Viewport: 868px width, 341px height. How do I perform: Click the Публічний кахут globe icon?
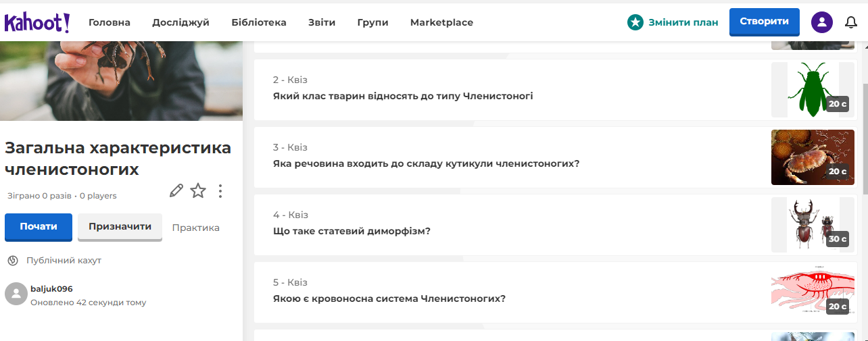12,260
